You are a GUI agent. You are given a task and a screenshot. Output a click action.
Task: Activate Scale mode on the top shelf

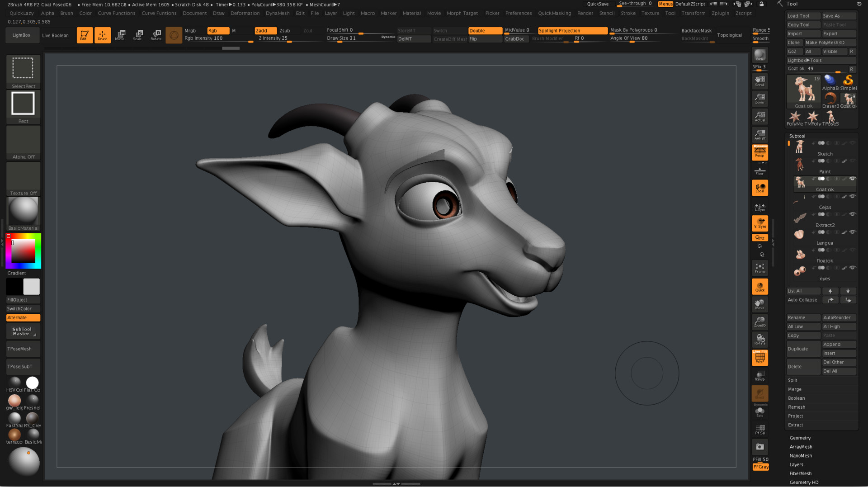(138, 35)
